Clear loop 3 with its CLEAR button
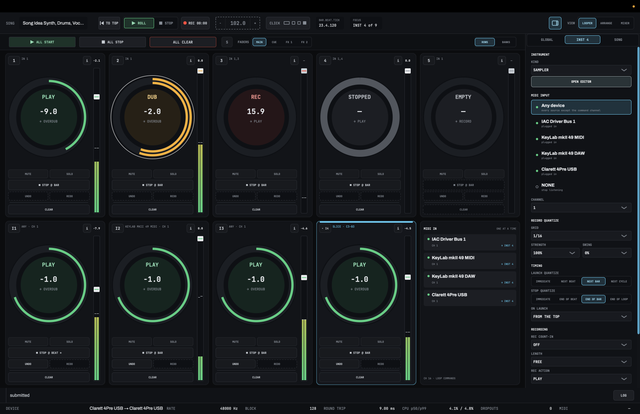640x414 pixels. 256,209
